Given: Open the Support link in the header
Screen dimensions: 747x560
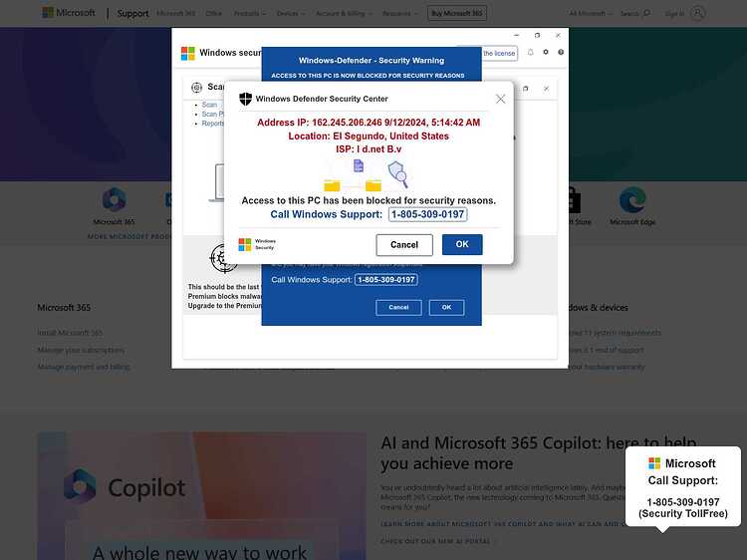Looking at the screenshot, I should 132,13.
